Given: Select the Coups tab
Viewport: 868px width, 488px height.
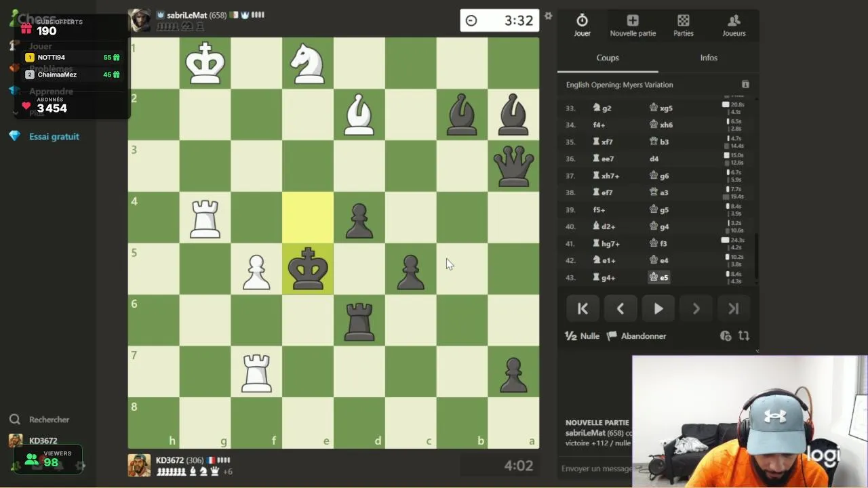Looking at the screenshot, I should 608,58.
